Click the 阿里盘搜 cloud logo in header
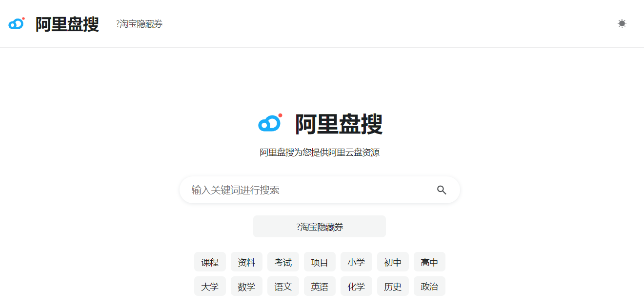 click(x=16, y=23)
